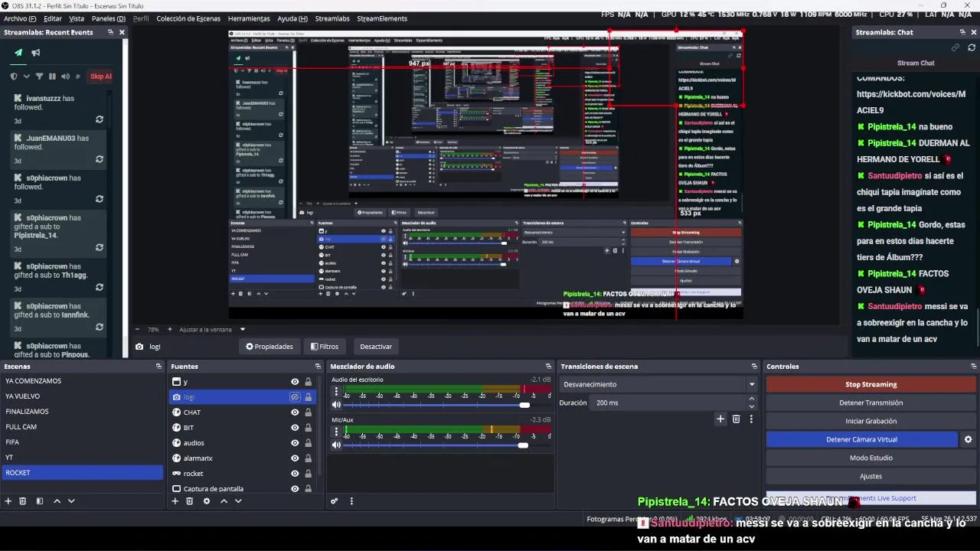Open the Paneles menu
980x551 pixels.
click(109, 18)
